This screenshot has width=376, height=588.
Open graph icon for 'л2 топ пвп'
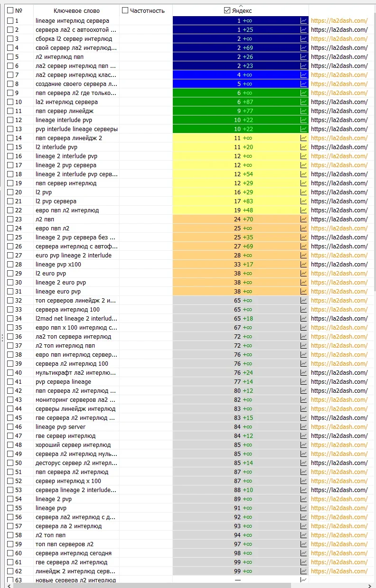coord(304,535)
